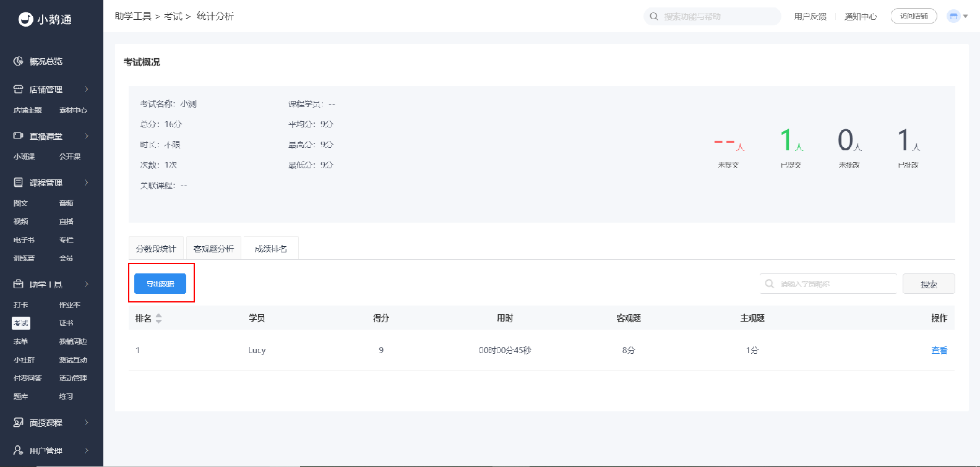Open 打卡 in sidebar
980x467 pixels.
[20, 305]
